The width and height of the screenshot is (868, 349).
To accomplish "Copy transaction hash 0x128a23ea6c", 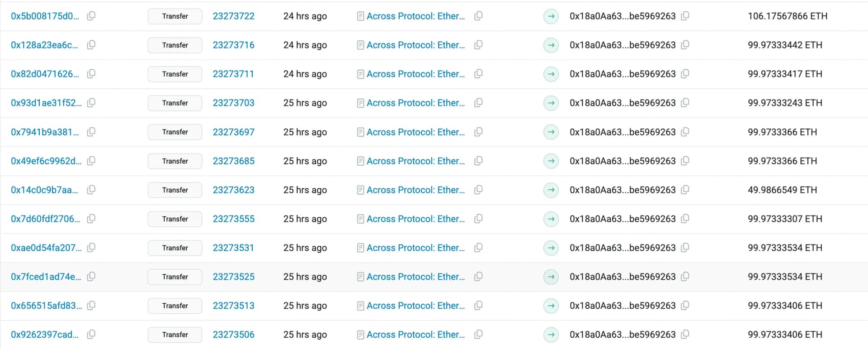I will [x=91, y=45].
